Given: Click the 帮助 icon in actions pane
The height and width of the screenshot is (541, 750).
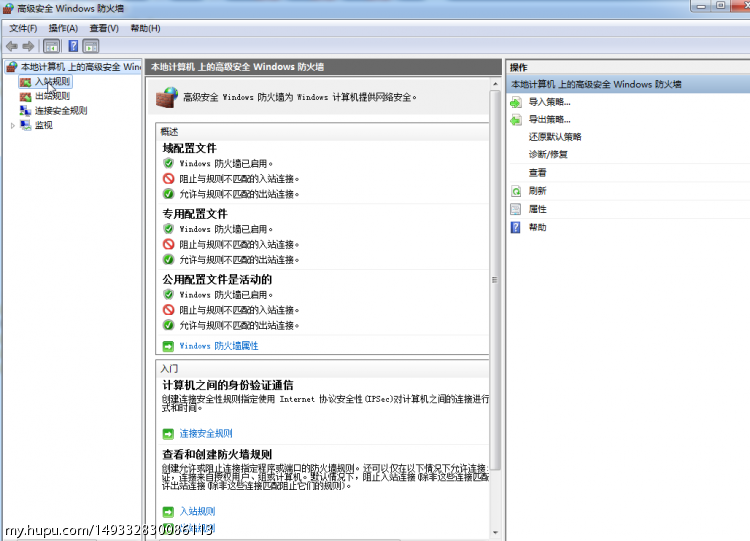Looking at the screenshot, I should coord(516,227).
